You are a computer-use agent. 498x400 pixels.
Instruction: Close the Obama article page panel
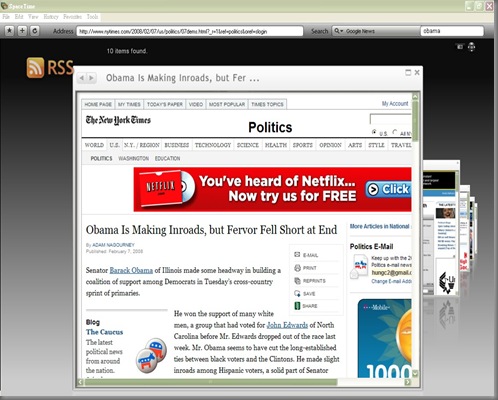(417, 72)
